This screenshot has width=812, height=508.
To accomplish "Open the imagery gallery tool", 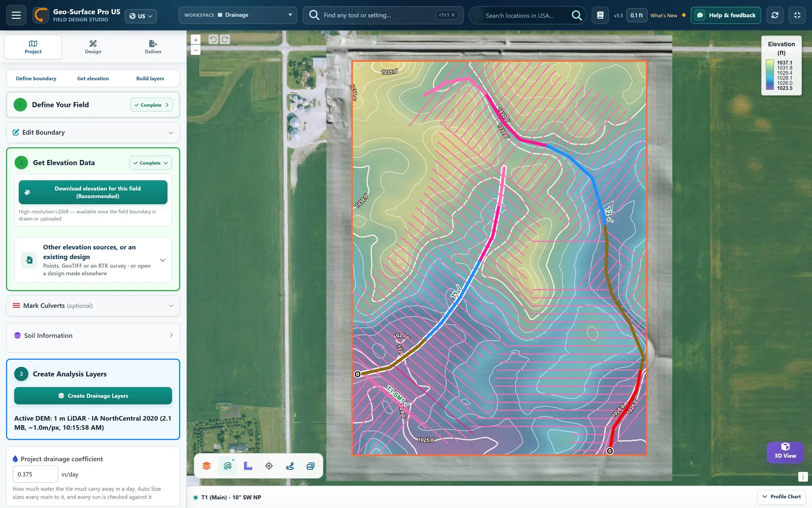I will point(311,466).
